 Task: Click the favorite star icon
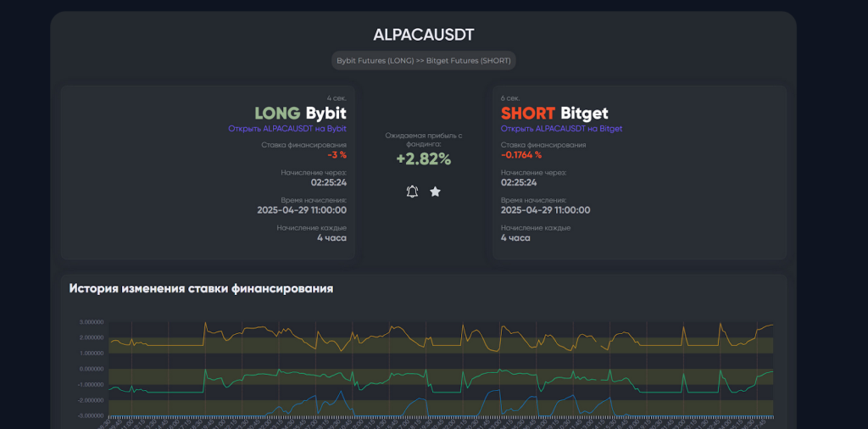click(x=435, y=192)
